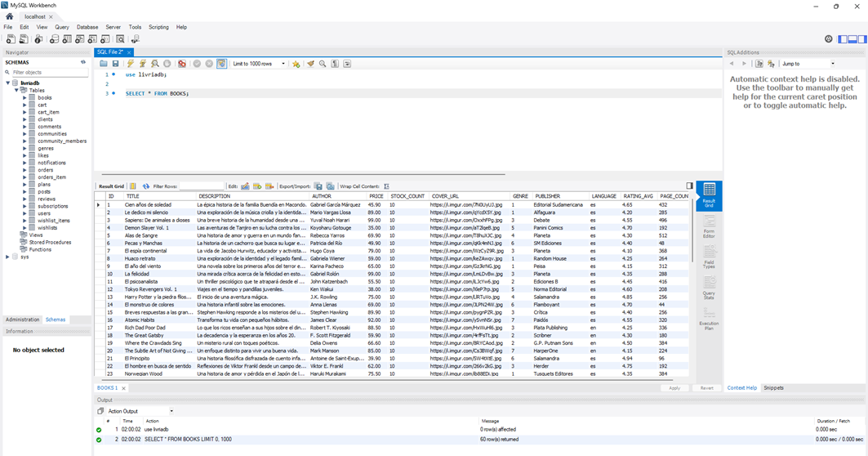Image resolution: width=868 pixels, height=456 pixels.
Task: Toggle the autocommit mode icon
Action: pos(221,64)
